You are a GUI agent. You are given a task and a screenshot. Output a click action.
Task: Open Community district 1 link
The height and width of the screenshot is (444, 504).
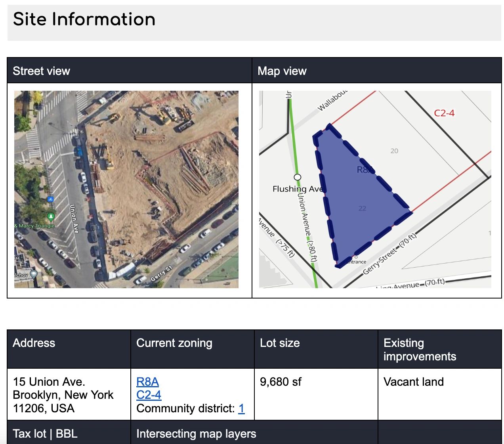[241, 408]
